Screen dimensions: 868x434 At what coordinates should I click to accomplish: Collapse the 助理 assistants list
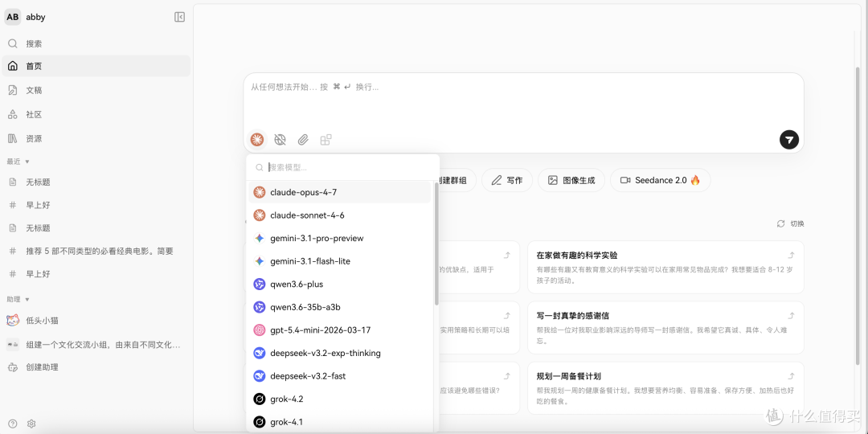[x=18, y=300]
